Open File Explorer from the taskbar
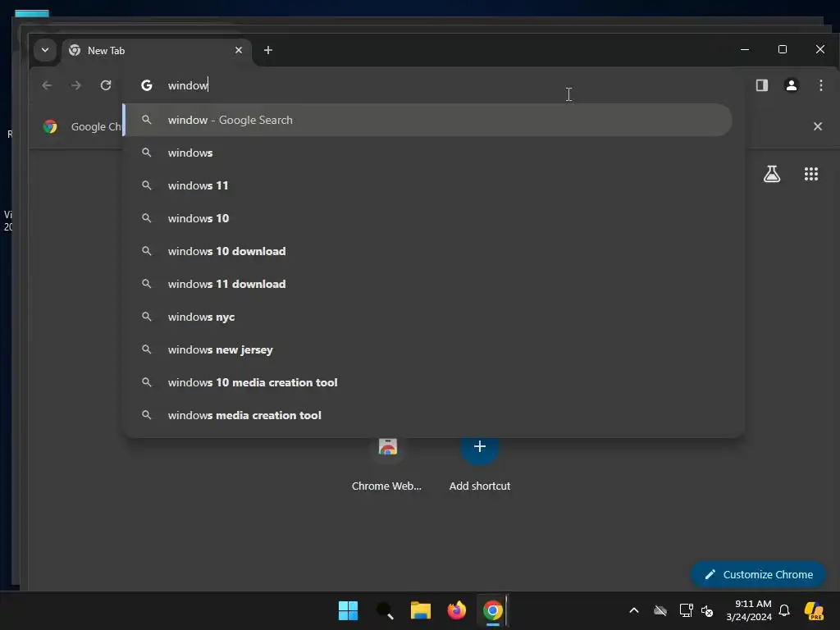840x630 pixels. [x=421, y=610]
